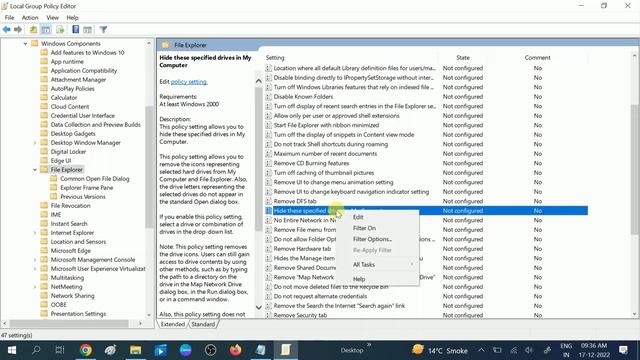This screenshot has height=360, width=640.
Task: Open the Action menu
Action: point(30,18)
